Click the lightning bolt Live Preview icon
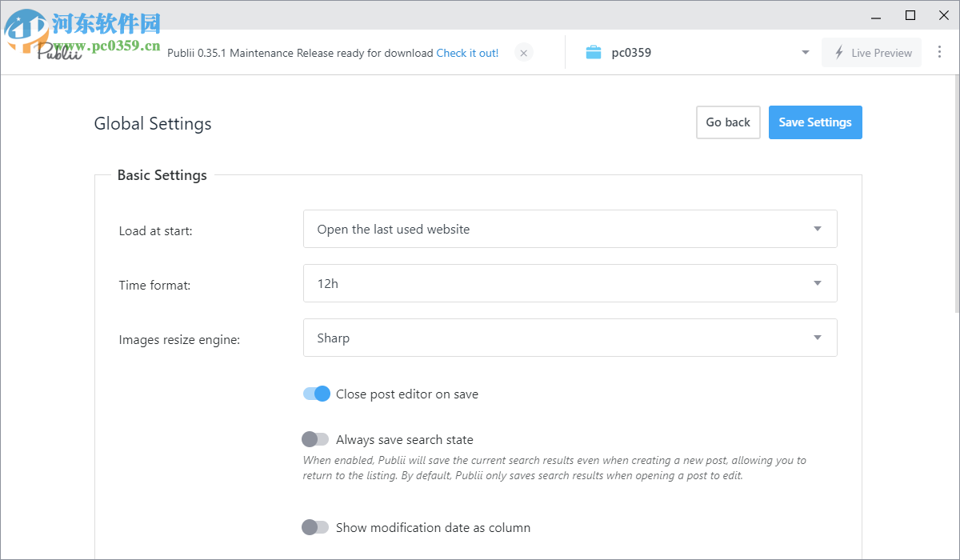 tap(839, 53)
